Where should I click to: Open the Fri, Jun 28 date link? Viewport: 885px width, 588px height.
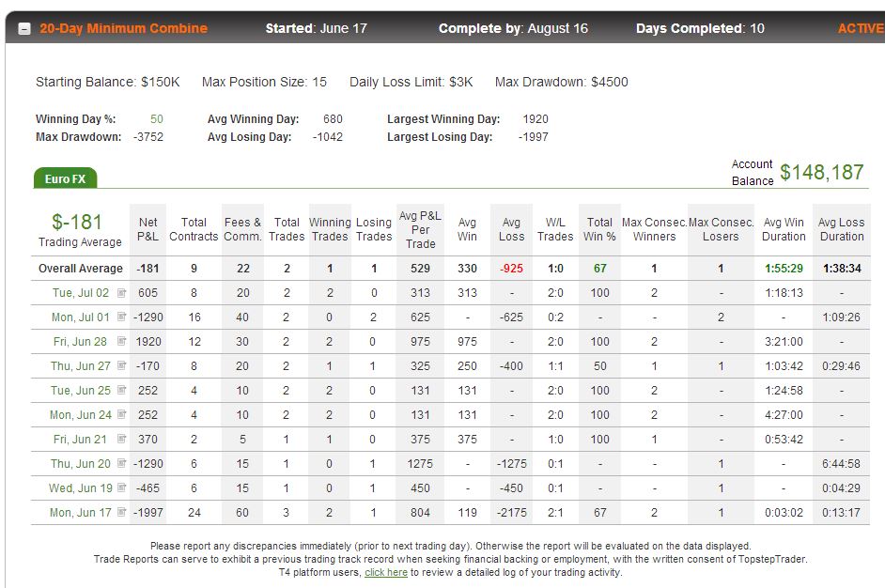(x=80, y=341)
